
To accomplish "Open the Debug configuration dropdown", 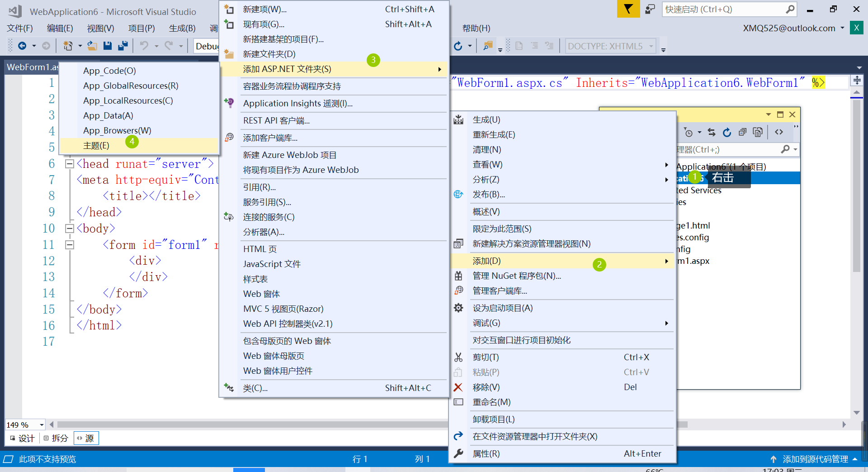I will point(207,46).
